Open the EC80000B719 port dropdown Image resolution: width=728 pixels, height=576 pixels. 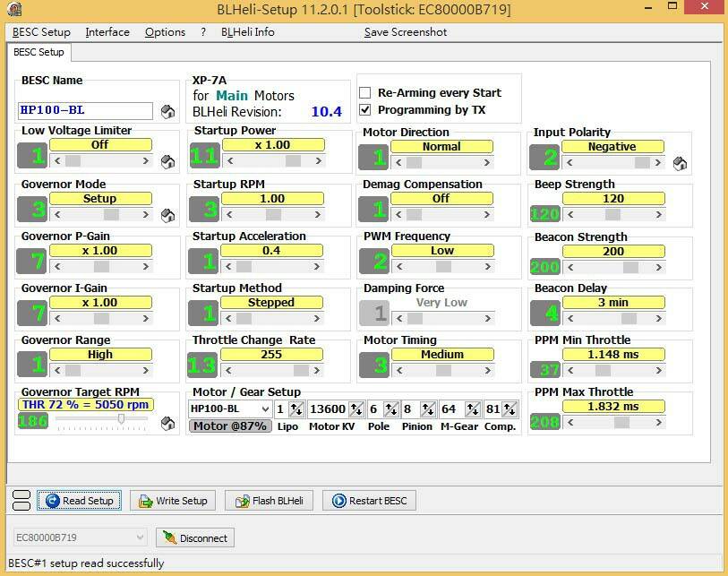click(140, 537)
